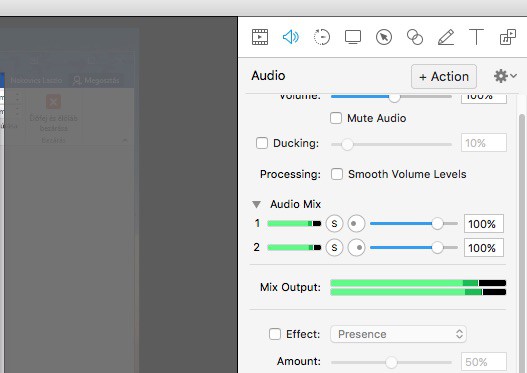This screenshot has width=527, height=373.
Task: Open the Screen Recording monitor icon
Action: pos(353,37)
